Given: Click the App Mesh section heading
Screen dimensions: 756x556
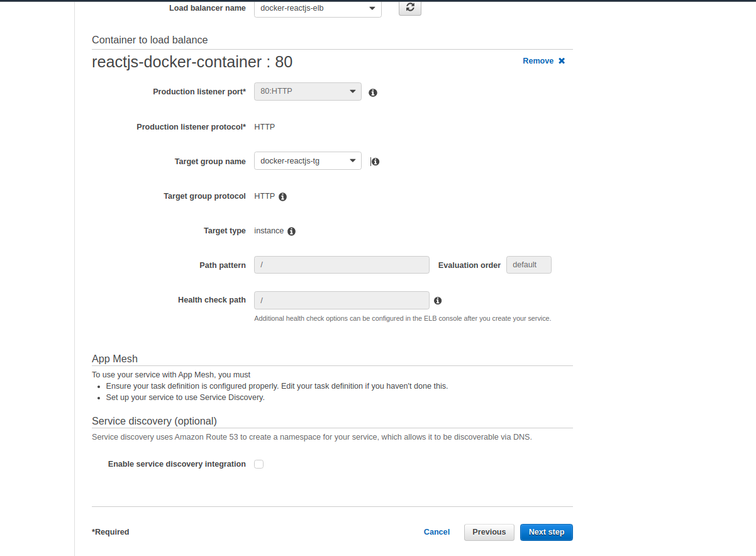Looking at the screenshot, I should tap(114, 359).
